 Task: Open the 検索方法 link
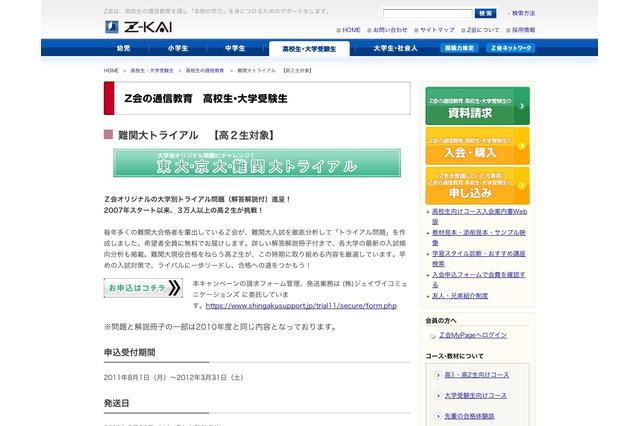(523, 13)
